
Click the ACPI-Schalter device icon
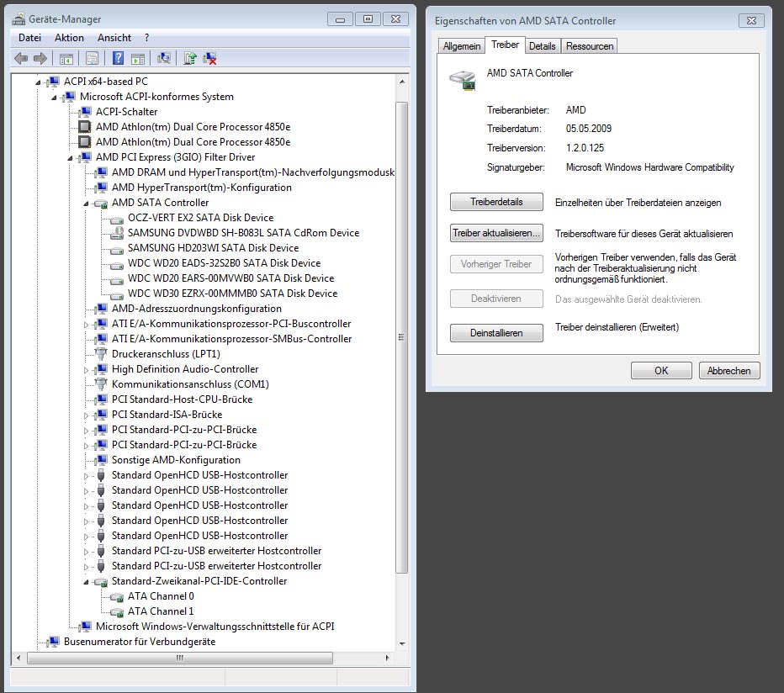coord(85,112)
